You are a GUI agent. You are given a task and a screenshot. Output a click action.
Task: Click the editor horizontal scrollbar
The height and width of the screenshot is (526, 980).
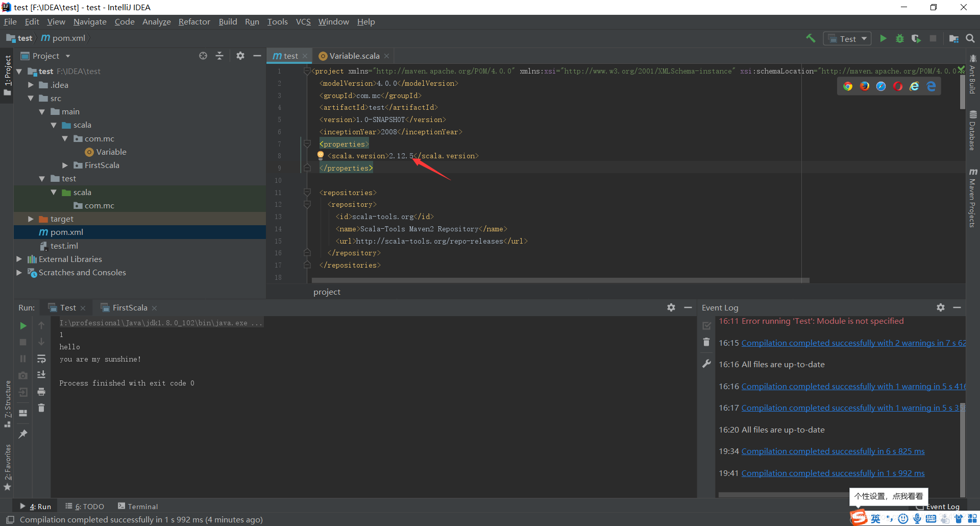[560, 280]
